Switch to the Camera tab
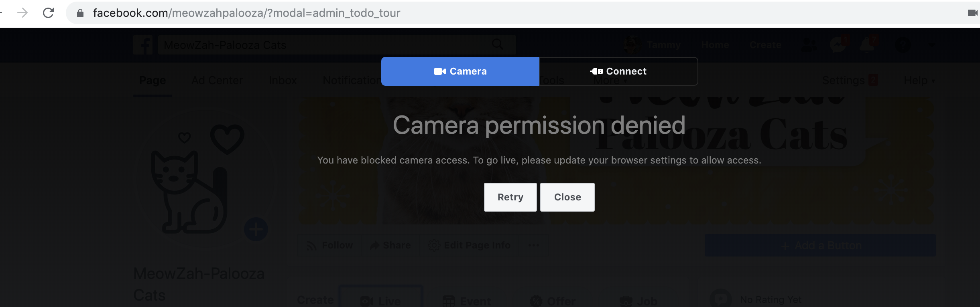 click(460, 71)
